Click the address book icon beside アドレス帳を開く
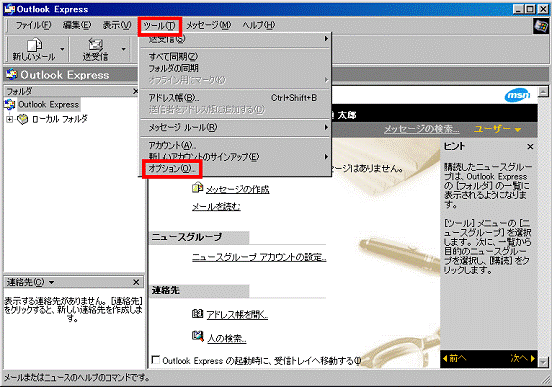Image resolution: width=552 pixels, height=387 pixels. (x=197, y=313)
